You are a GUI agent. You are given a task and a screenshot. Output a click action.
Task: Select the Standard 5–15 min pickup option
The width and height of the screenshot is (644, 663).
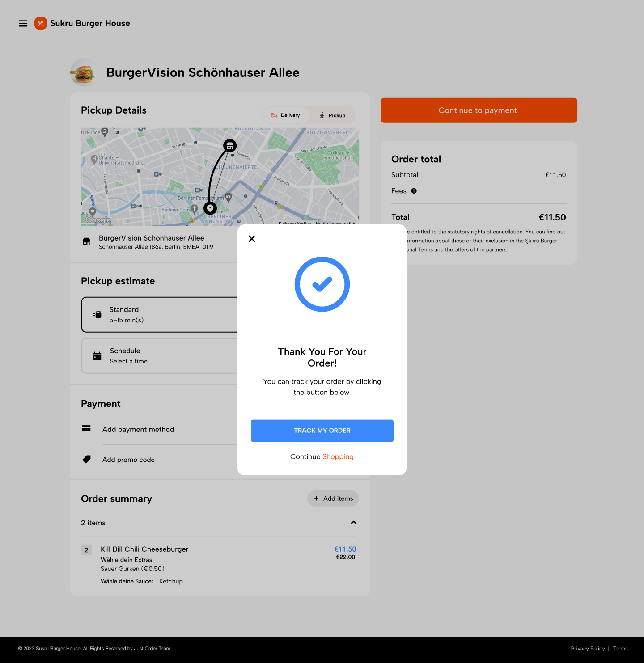[160, 315]
